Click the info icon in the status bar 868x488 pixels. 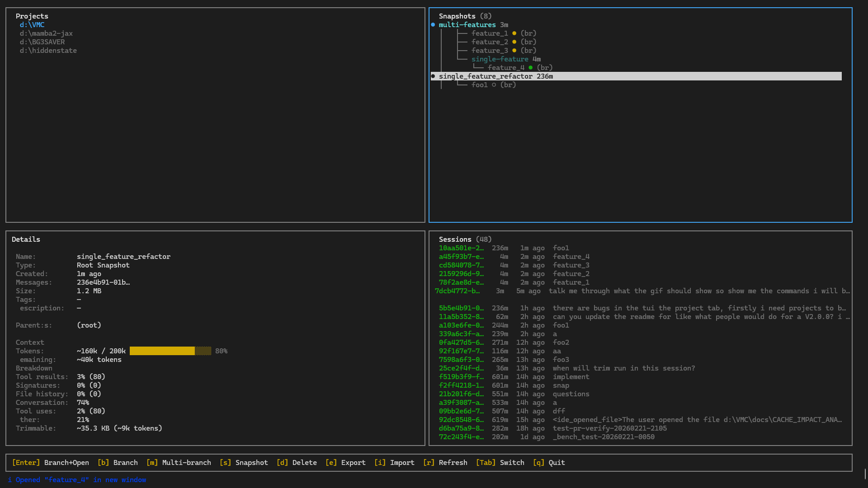(9, 479)
